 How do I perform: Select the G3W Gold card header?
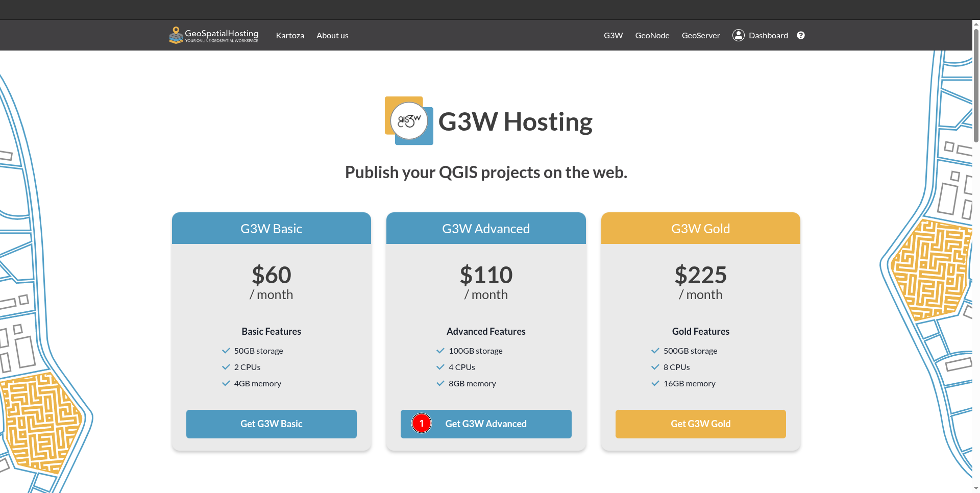coord(701,228)
